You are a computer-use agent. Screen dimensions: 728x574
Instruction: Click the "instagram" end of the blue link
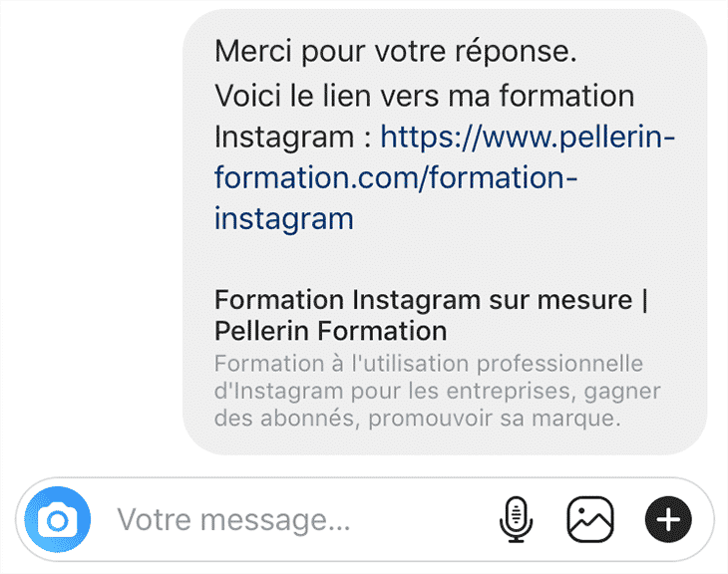pyautogui.click(x=283, y=217)
